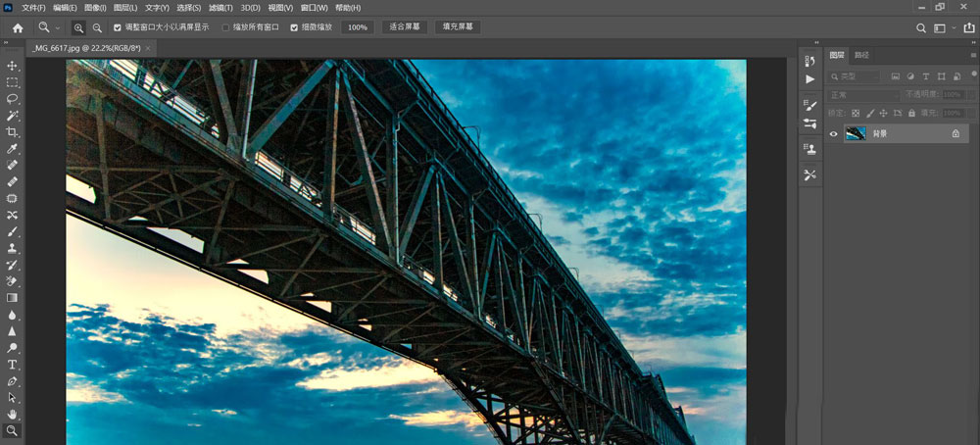Screen dimensions: 980x445
Task: Open the Actions panel play icon
Action: [x=809, y=78]
